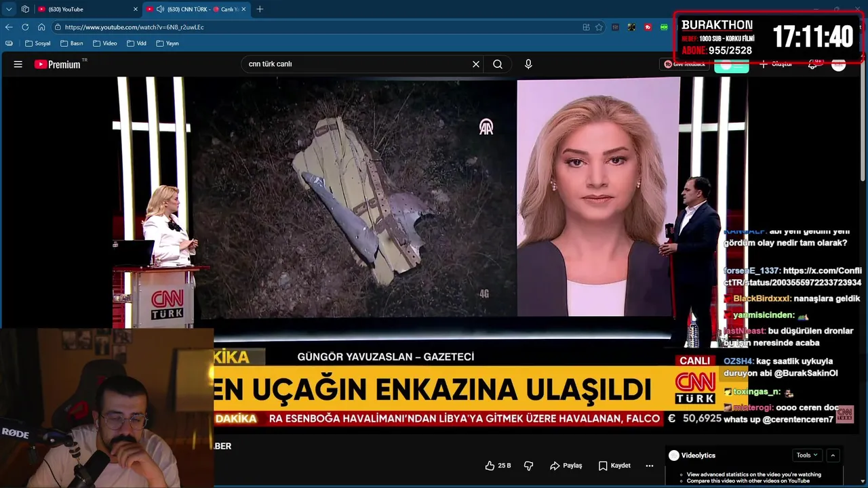Click the first bookmarks bar icon before Sosyal
The width and height of the screenshot is (868, 488).
(9, 43)
